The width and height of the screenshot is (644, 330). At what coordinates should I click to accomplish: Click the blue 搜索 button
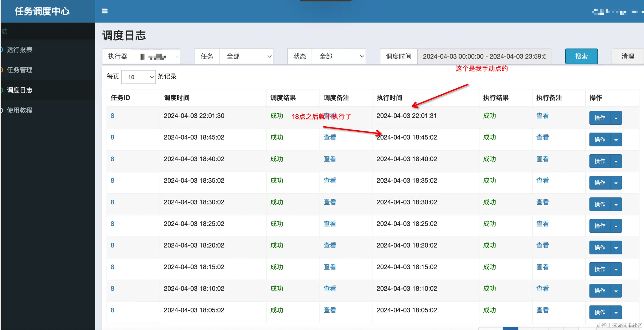point(581,56)
